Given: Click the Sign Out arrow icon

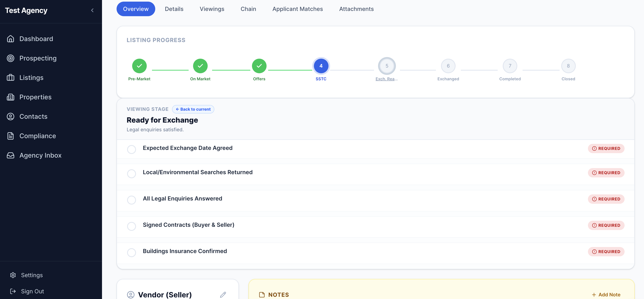Looking at the screenshot, I should pyautogui.click(x=13, y=291).
